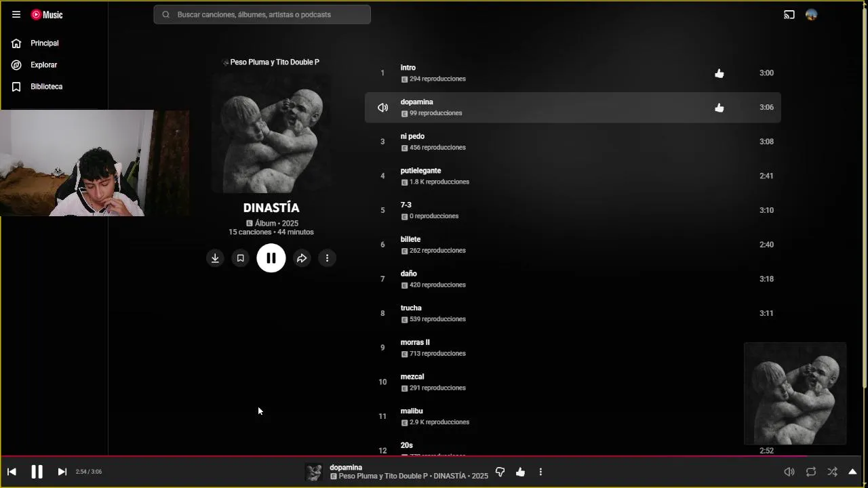Click the player bar song thumbnail

[x=313, y=472]
